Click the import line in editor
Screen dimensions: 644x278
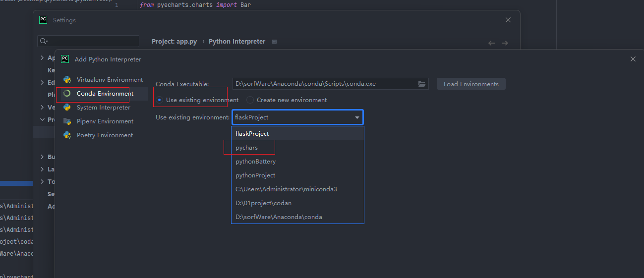pos(195,5)
